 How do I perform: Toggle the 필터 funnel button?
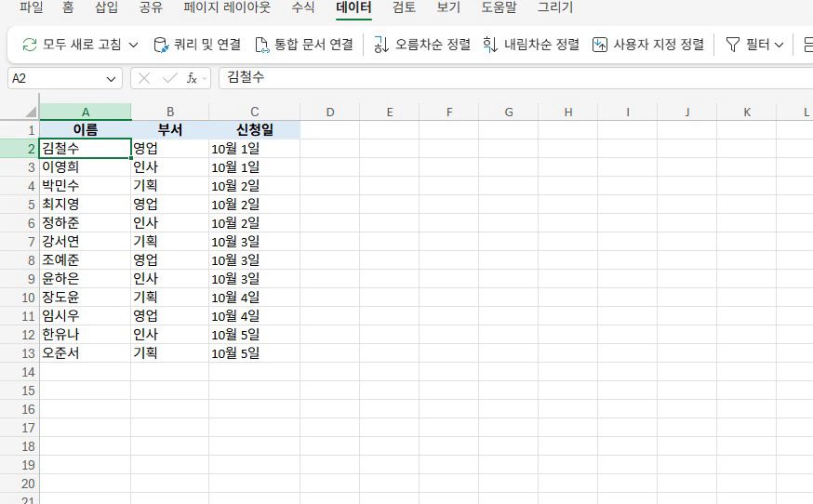(747, 45)
